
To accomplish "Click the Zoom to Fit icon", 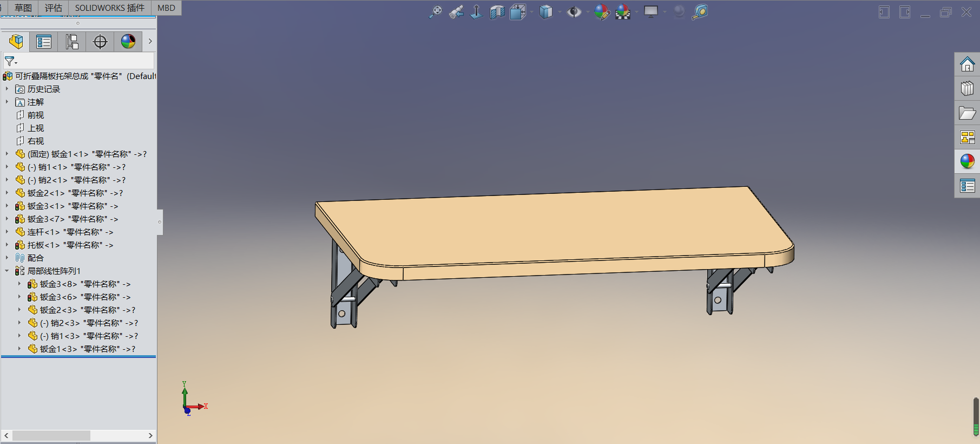I will (x=435, y=12).
